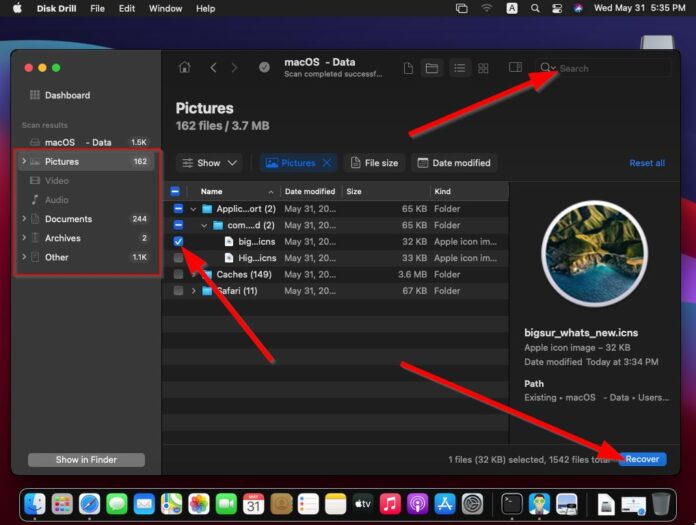Open the Disk Drill app menu

(56, 8)
